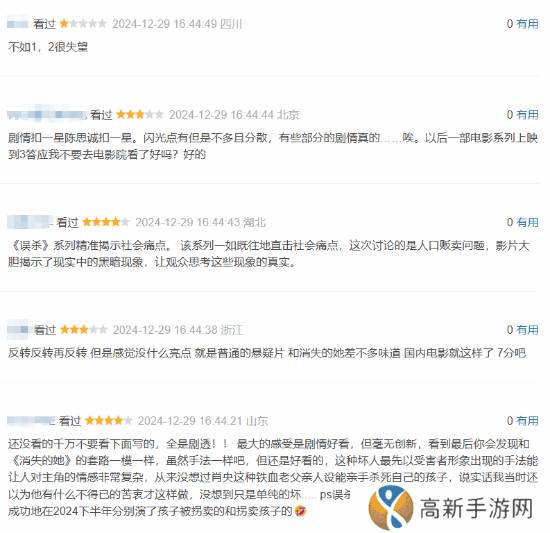
Task: Mark the Beijing three-star review as useful
Action: [527, 115]
